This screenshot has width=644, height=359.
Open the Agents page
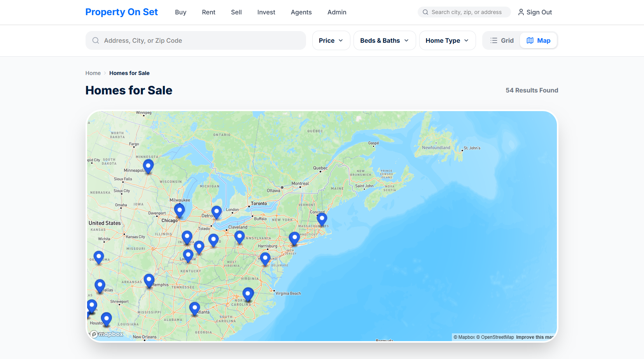[x=301, y=12]
